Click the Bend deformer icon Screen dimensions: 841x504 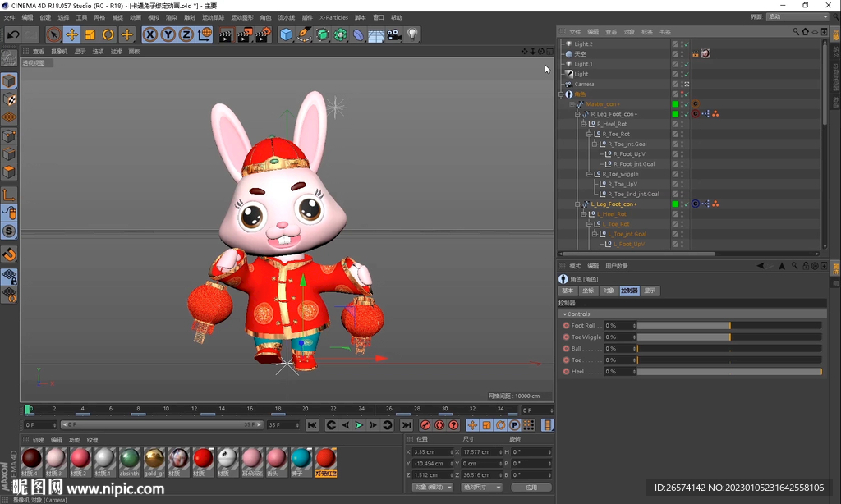click(x=358, y=34)
